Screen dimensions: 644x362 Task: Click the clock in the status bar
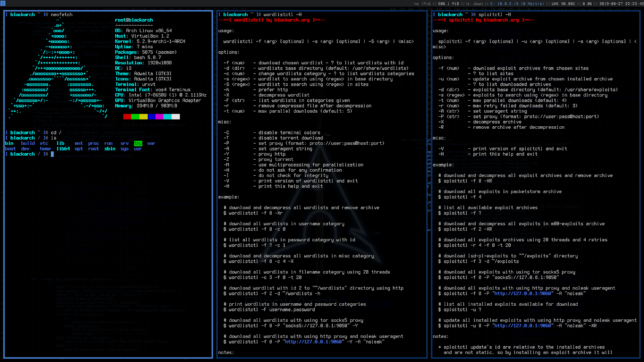point(621,3)
